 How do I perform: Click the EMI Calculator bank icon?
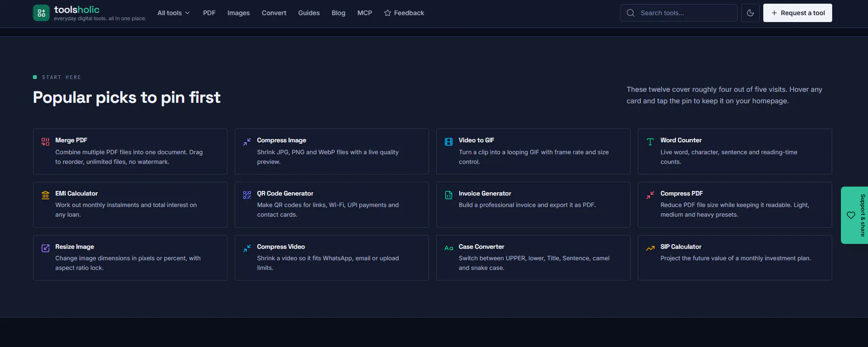(x=45, y=195)
